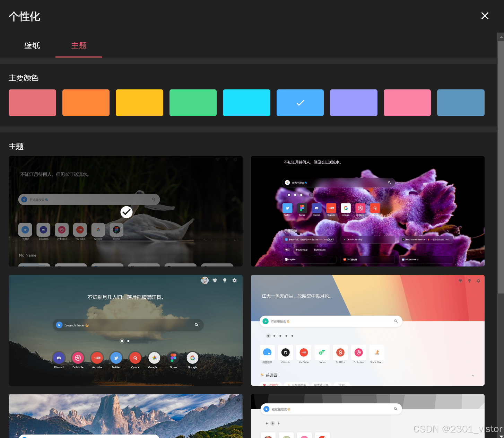
Task: Choose the cloud landscape theme with Search here
Action: 125,330
